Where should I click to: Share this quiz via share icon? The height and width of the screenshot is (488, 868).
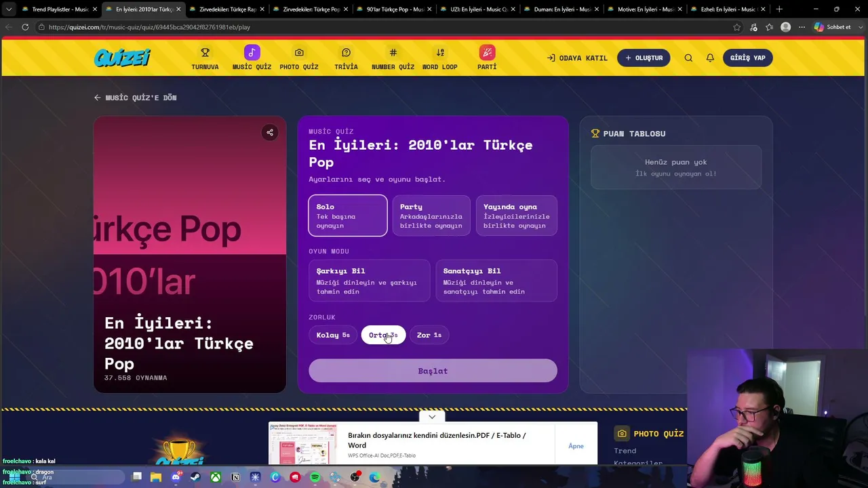[270, 132]
